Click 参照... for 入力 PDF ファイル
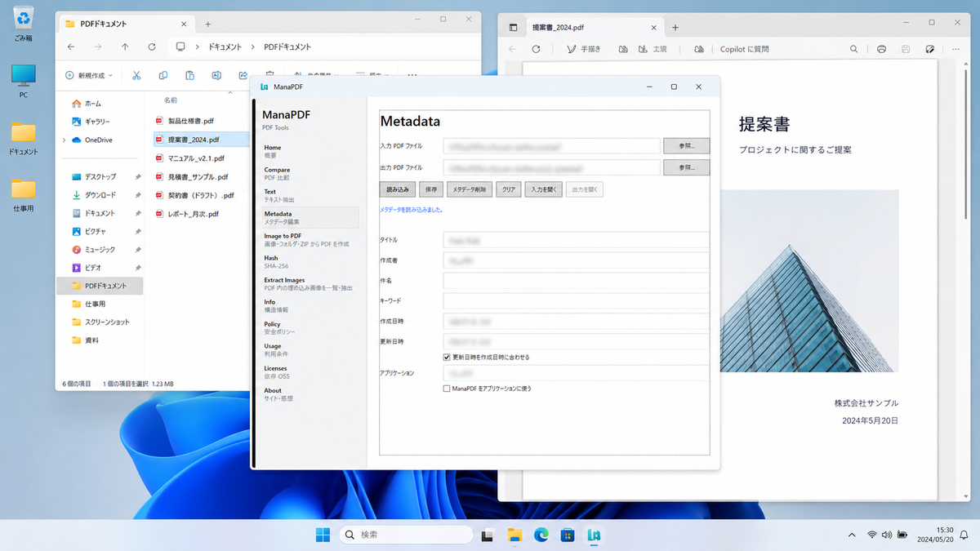The height and width of the screenshot is (551, 980). pos(686,146)
